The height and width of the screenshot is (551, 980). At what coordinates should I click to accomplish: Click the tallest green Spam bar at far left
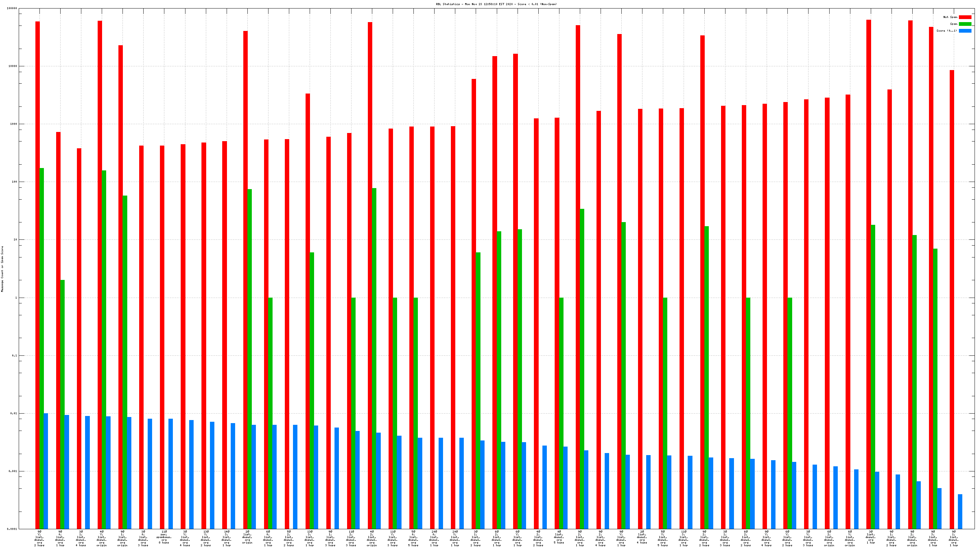pos(42,342)
